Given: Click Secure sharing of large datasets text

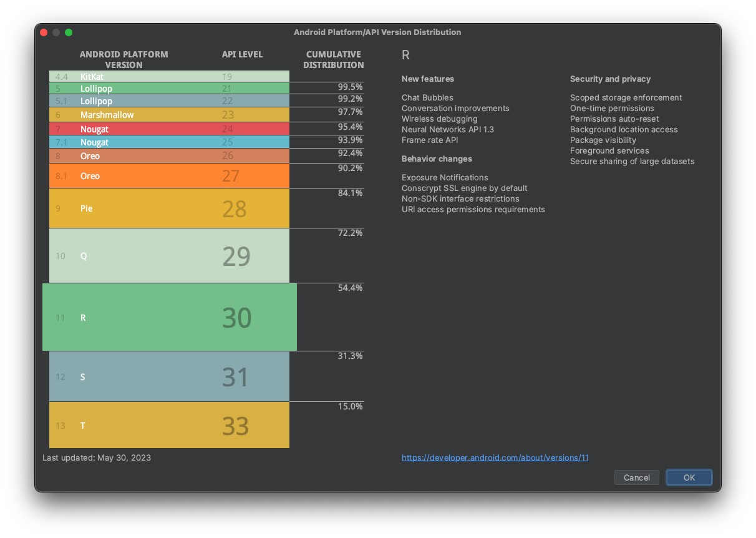Looking at the screenshot, I should point(632,161).
